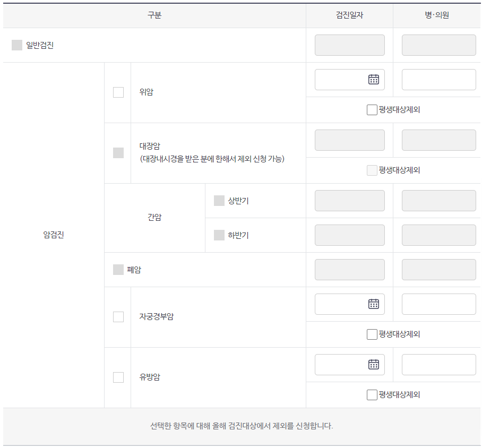Click the 위암 label text
Image resolution: width=482 pixels, height=448 pixels.
[147, 92]
